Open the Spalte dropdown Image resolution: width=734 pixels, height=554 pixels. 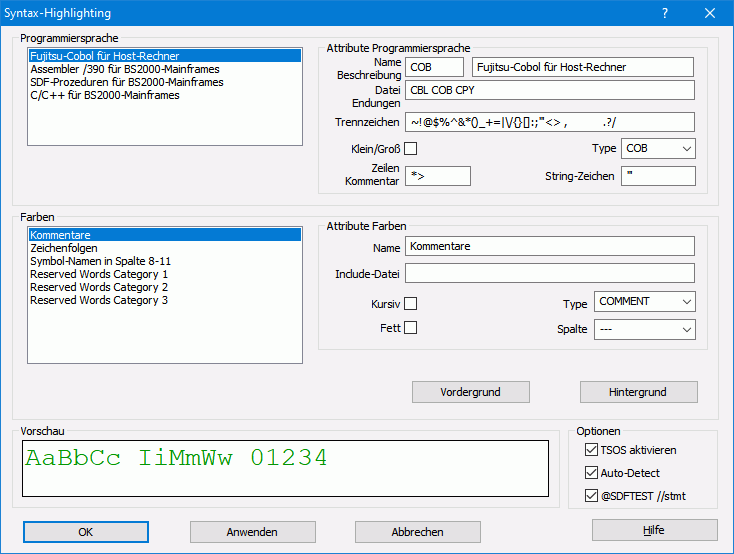tap(645, 329)
